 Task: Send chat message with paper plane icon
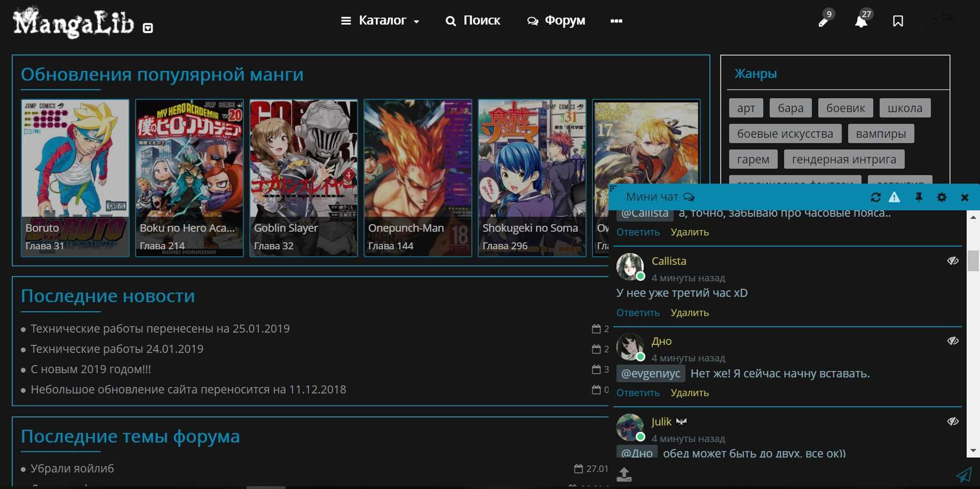pos(964,474)
